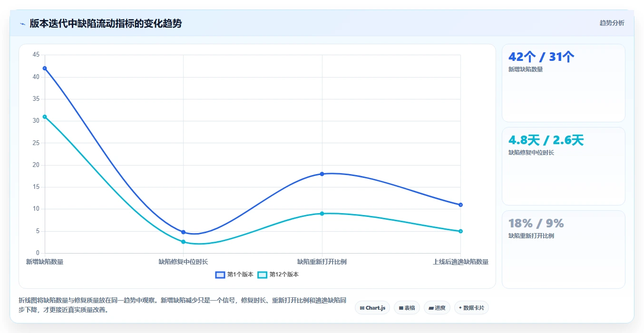The image size is (644, 333).
Task: Click the 缺陷修复中位时长 x-axis label
Action: point(183,262)
